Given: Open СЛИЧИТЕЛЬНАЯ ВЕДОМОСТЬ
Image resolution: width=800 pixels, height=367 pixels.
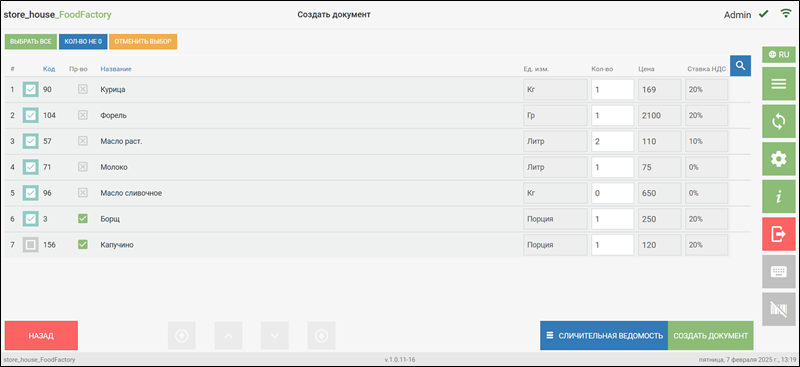Looking at the screenshot, I should pos(604,335).
